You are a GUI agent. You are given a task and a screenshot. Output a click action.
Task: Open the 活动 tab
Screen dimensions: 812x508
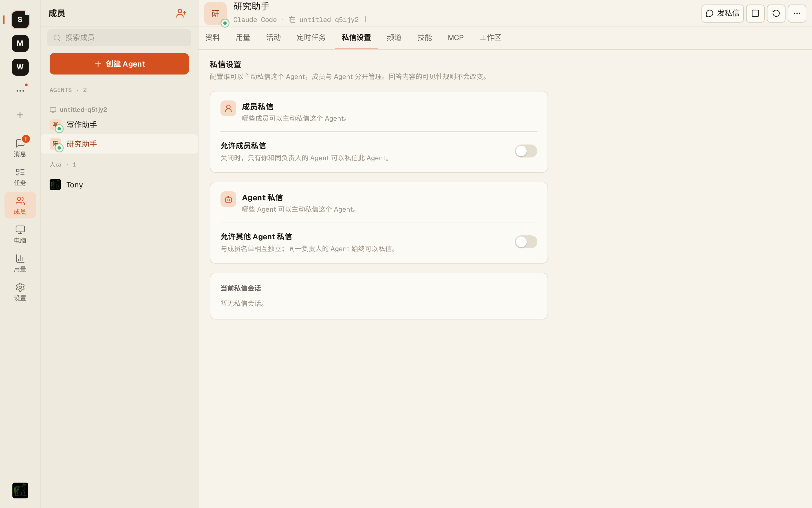pos(273,38)
